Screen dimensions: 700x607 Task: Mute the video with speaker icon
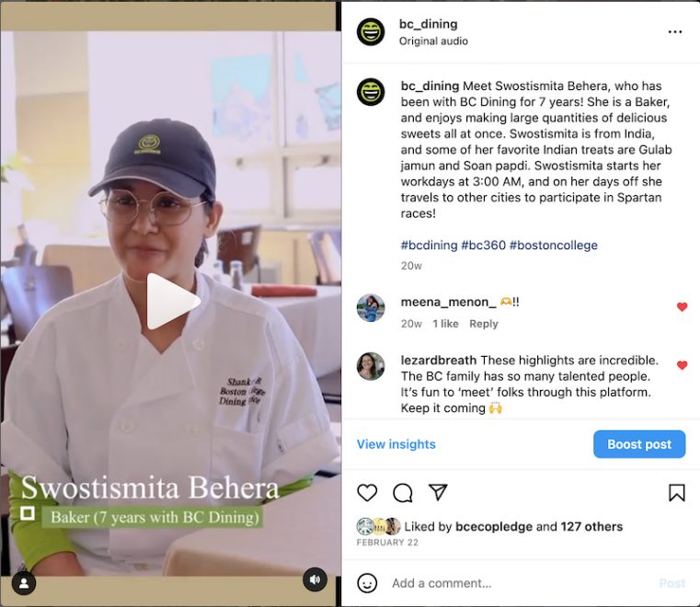coord(315,579)
